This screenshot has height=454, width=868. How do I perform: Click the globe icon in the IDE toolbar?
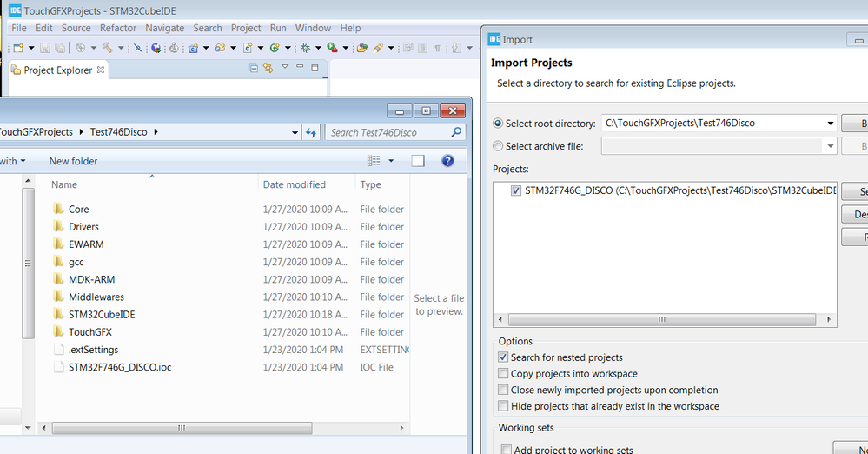(156, 48)
